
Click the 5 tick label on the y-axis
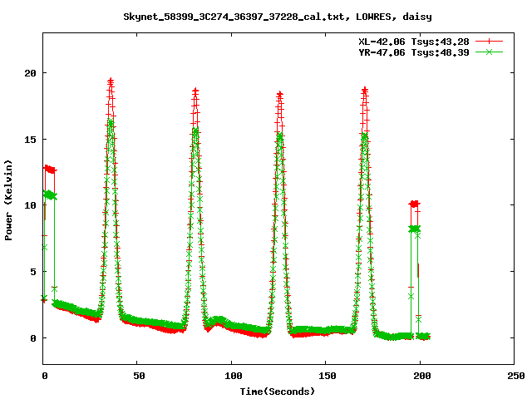tap(33, 272)
